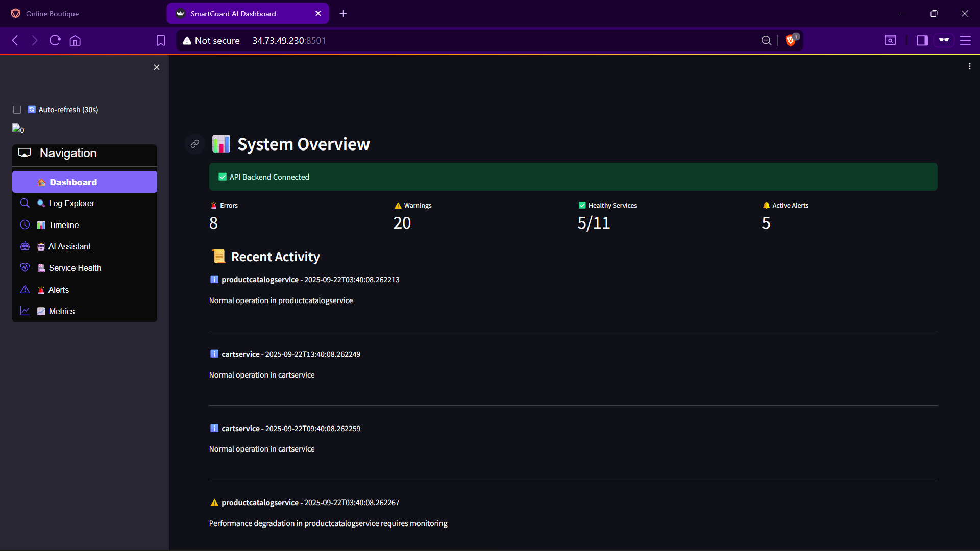Bookmark this page icon

coord(161,40)
